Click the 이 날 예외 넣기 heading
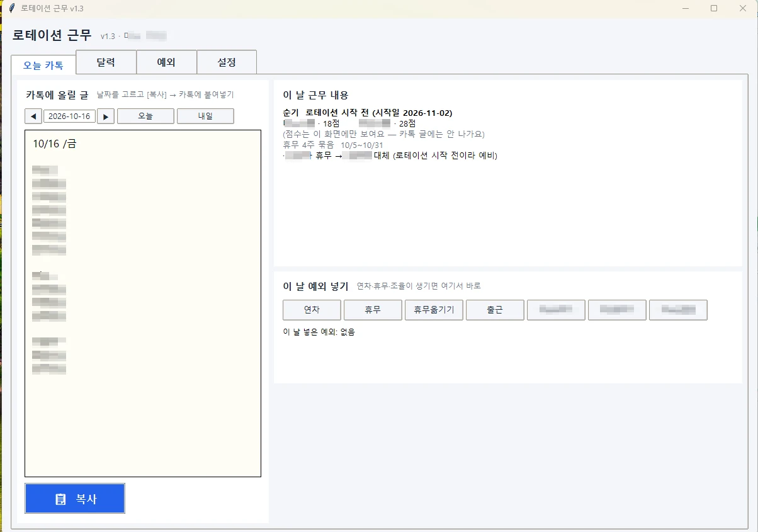Image resolution: width=758 pixels, height=532 pixels. pos(315,286)
